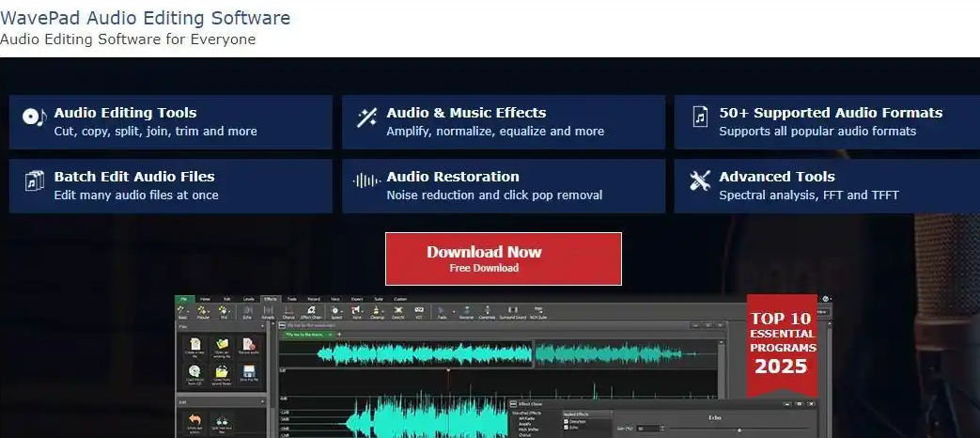The image size is (980, 438).
Task: Click the Record audio sidebar icon
Action: click(249, 344)
